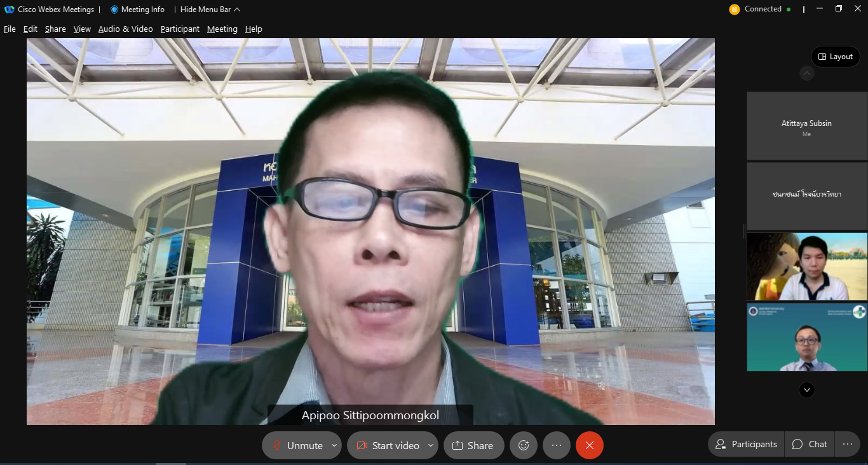
Task: Start video with the camera button
Action: 388,445
